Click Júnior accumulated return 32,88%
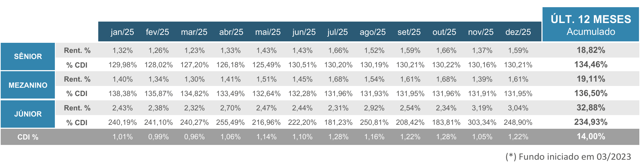 [x=591, y=108]
